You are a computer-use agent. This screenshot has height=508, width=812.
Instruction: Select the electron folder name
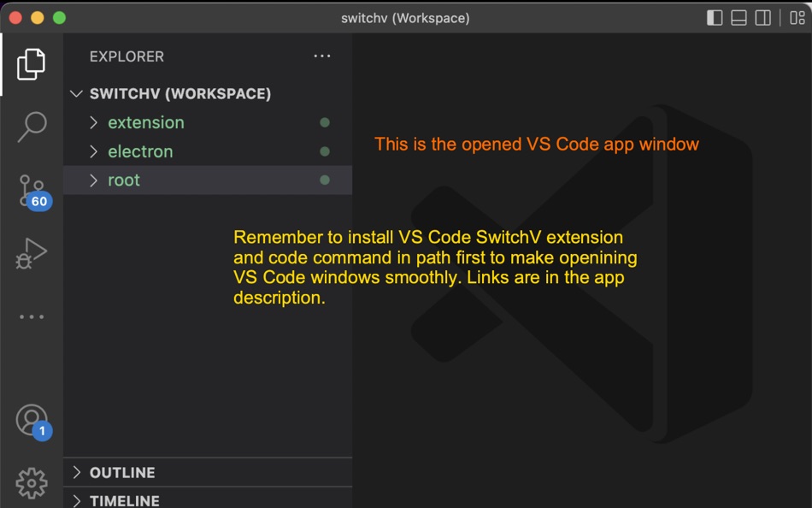[140, 151]
